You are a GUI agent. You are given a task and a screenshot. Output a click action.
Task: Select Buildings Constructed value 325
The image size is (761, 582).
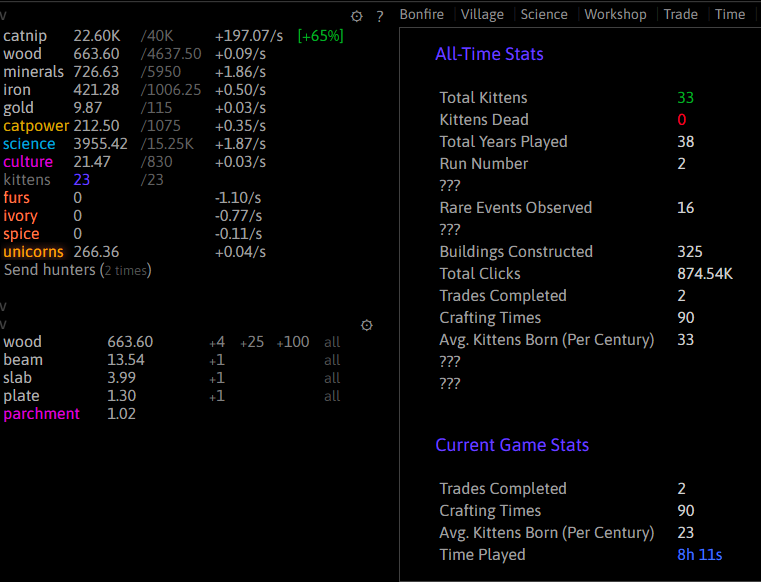pyautogui.click(x=690, y=251)
